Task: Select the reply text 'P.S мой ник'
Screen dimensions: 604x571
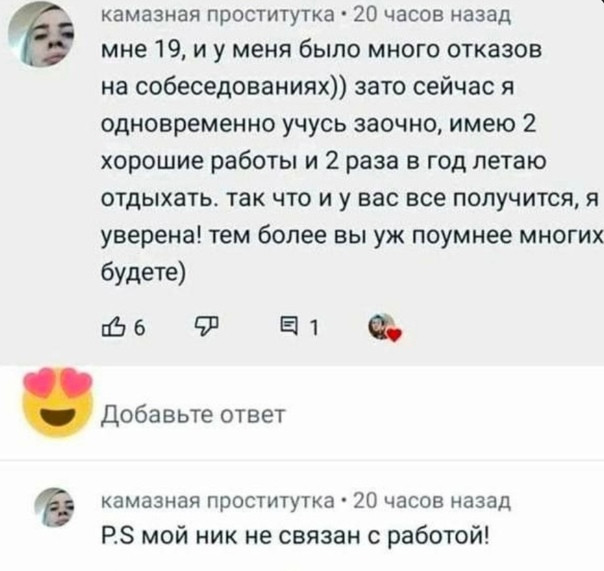Action: (x=295, y=536)
